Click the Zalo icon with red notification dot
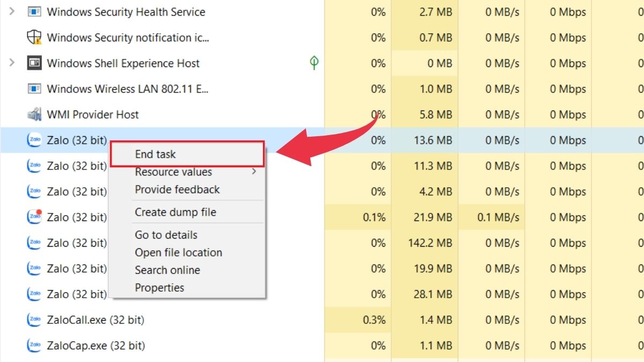Image resolution: width=644 pixels, height=362 pixels. point(34,217)
